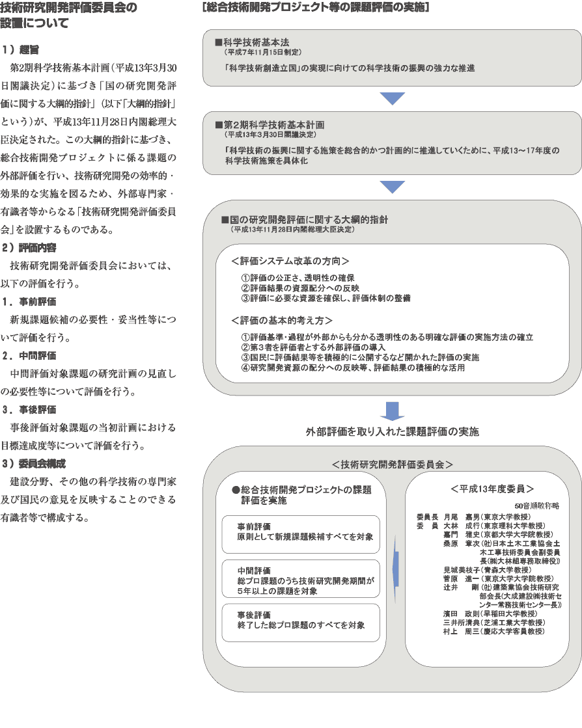
Task: Select the line "建設分野、その他の科学技術の専門家"
Action: pos(93,481)
